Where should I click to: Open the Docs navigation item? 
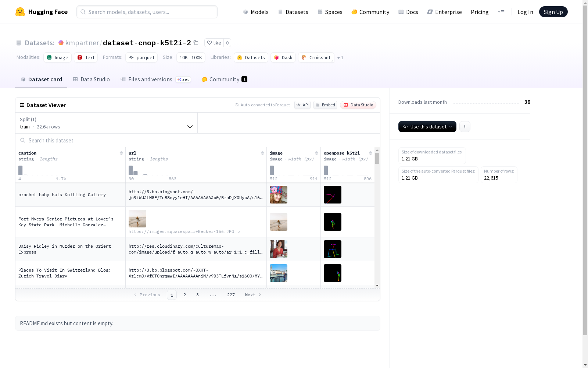click(x=408, y=12)
